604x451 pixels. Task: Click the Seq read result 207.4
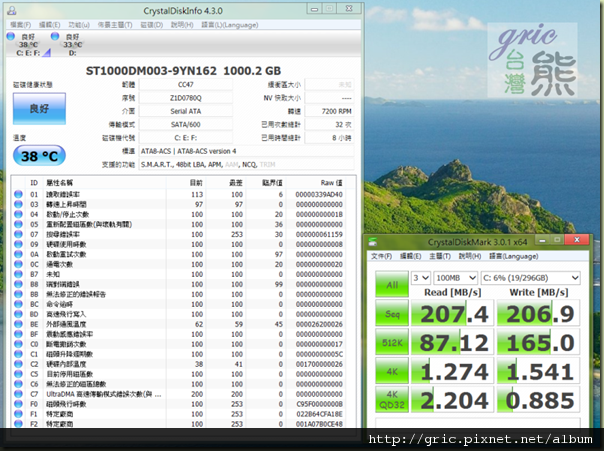pyautogui.click(x=453, y=314)
